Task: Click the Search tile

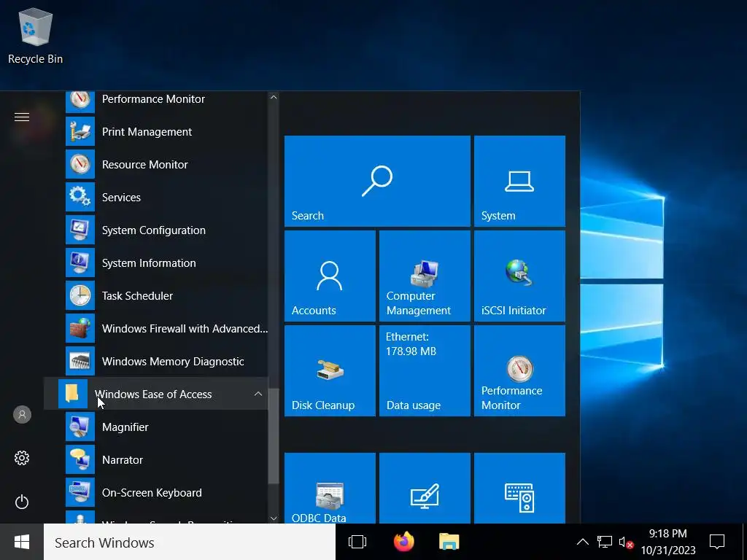Action: coord(377,181)
